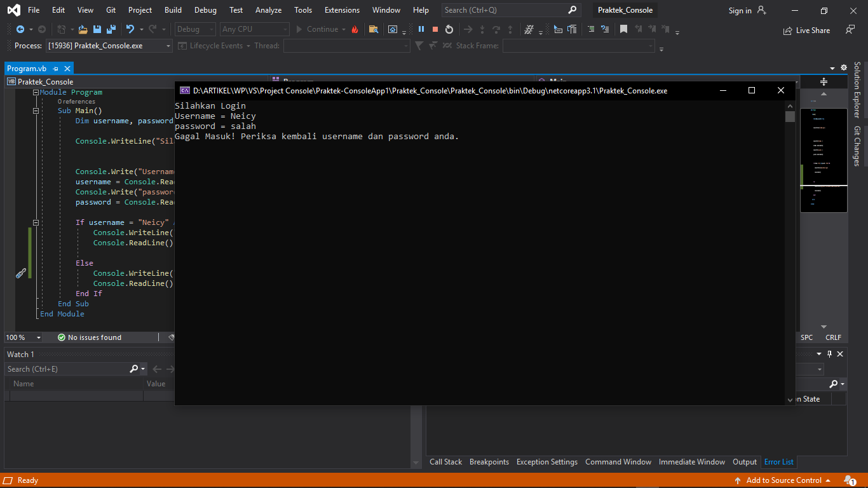
Task: Click the Navigate Backward arrow icon
Action: (x=20, y=29)
